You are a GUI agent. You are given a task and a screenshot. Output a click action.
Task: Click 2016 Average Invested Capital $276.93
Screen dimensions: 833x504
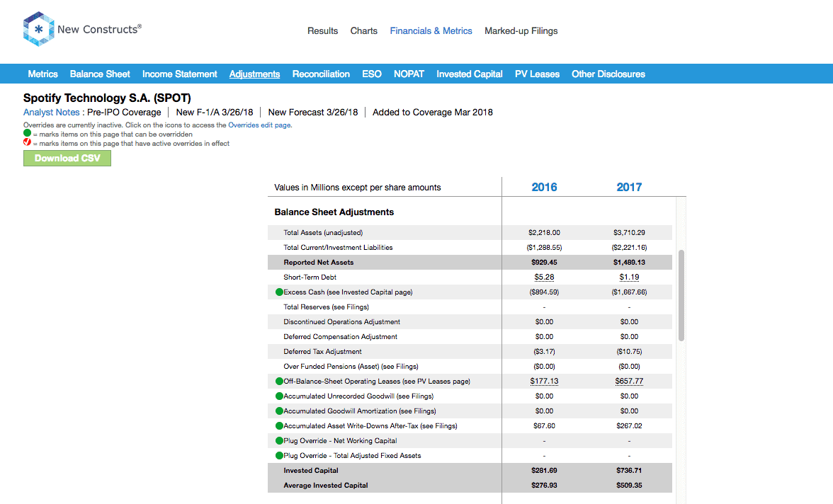[x=544, y=486]
